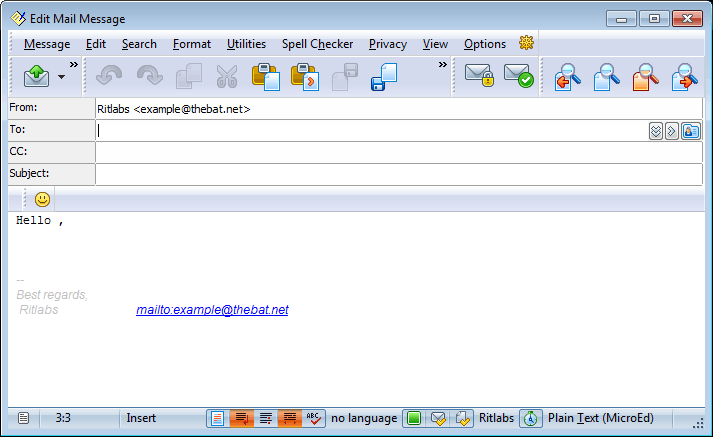Open the Format menu
Viewport: 713px width, 437px height.
(192, 44)
